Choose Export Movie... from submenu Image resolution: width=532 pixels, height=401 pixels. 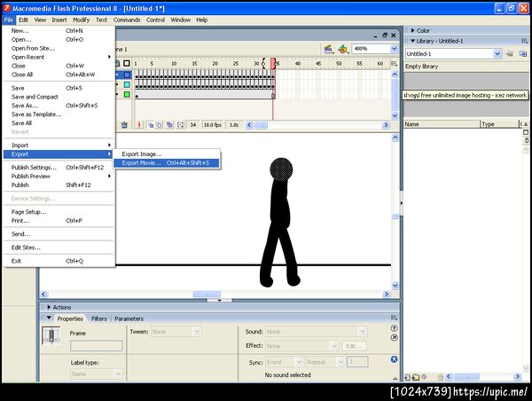point(167,163)
